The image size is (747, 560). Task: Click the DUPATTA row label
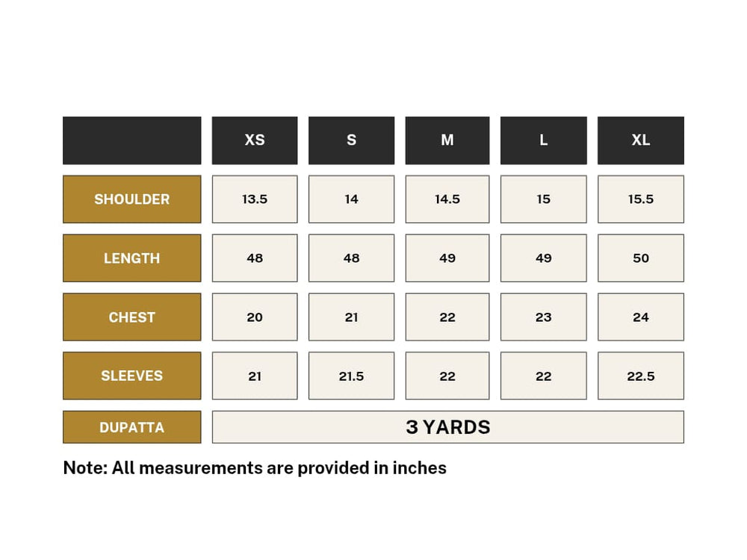point(131,427)
